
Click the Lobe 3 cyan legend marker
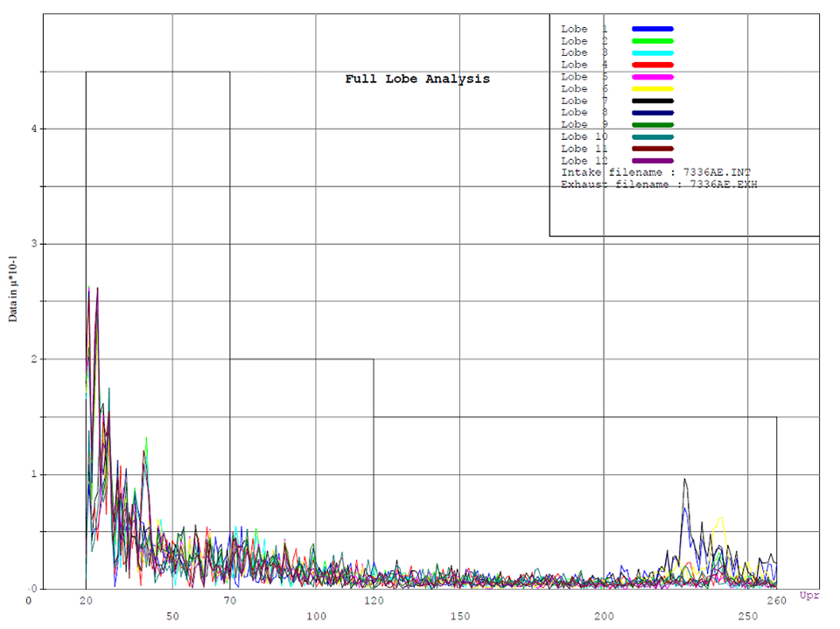click(652, 52)
